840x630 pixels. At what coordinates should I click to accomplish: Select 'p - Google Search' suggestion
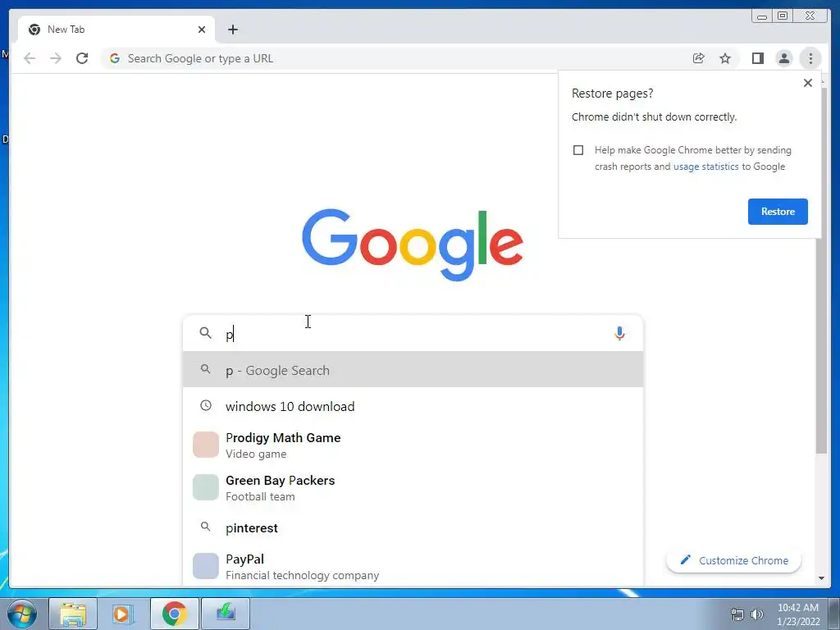413,370
